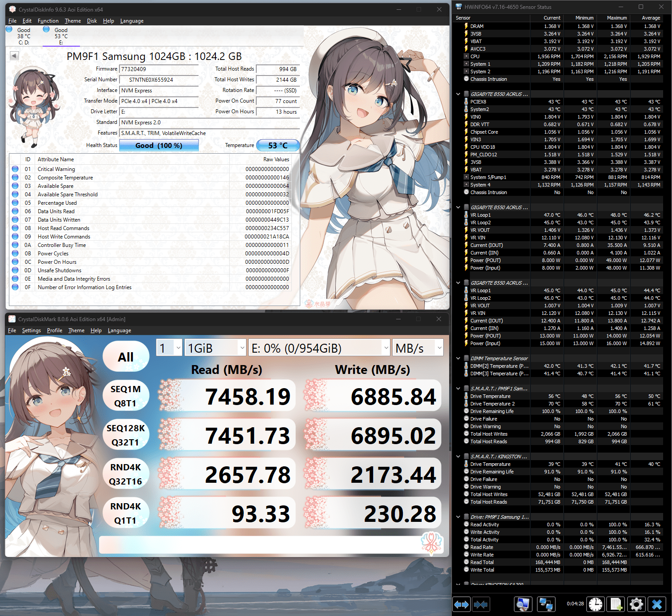Click the Serial Number field
This screenshot has height=616, width=672.
[x=159, y=80]
